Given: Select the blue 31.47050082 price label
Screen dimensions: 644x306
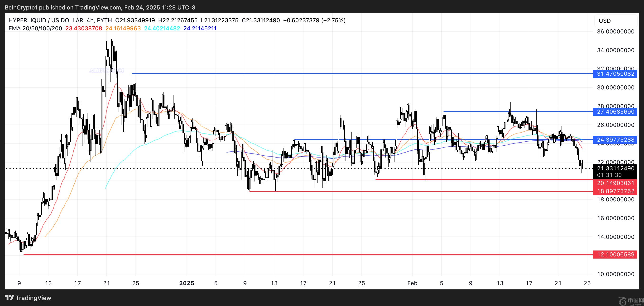Looking at the screenshot, I should click(615, 74).
